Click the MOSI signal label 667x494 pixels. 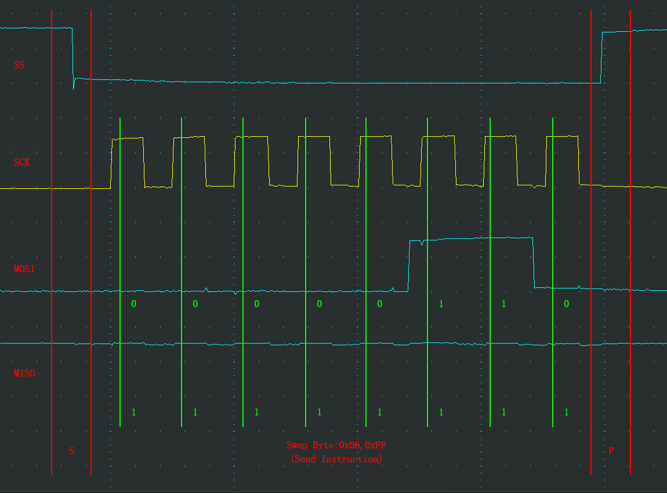pyautogui.click(x=24, y=269)
